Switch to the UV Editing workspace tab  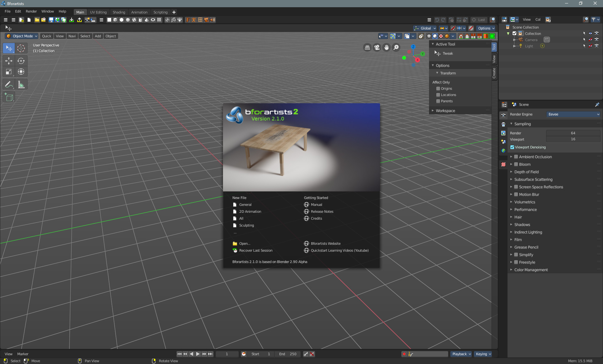(x=98, y=12)
